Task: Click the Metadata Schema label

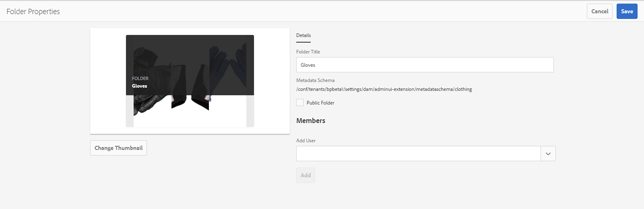Action: [x=316, y=80]
